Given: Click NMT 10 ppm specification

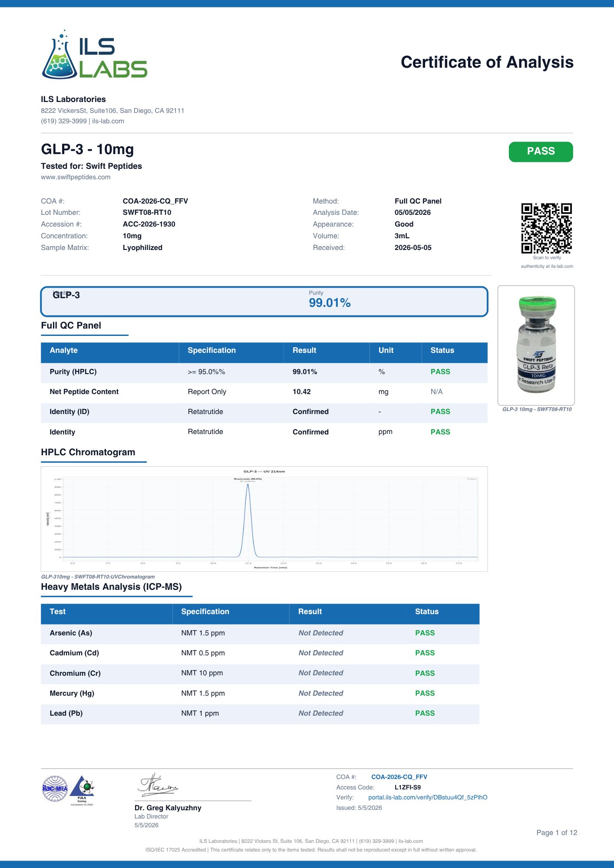Looking at the screenshot, I should 202,673.
